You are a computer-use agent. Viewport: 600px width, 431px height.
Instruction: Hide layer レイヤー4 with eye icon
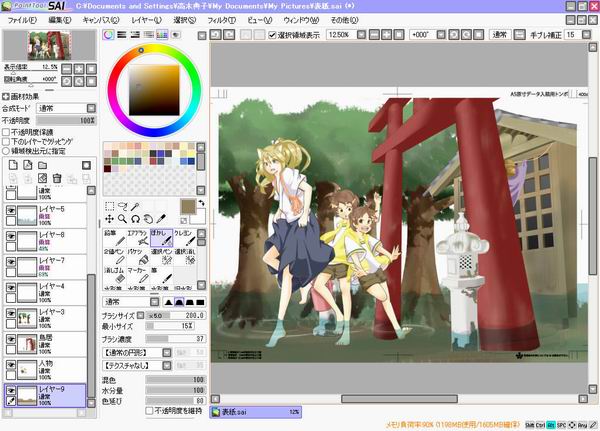[x=11, y=287]
